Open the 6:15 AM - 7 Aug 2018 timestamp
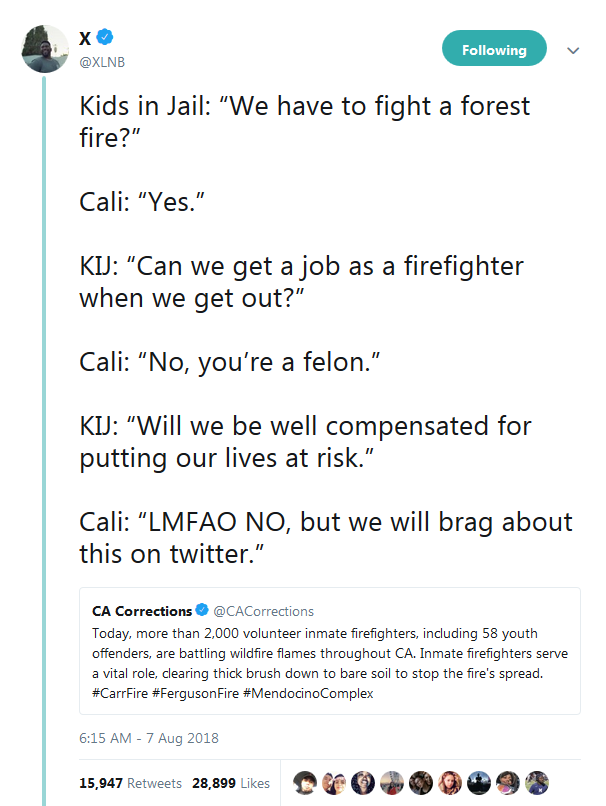Screen dimensions: 606x806 click(x=148, y=739)
